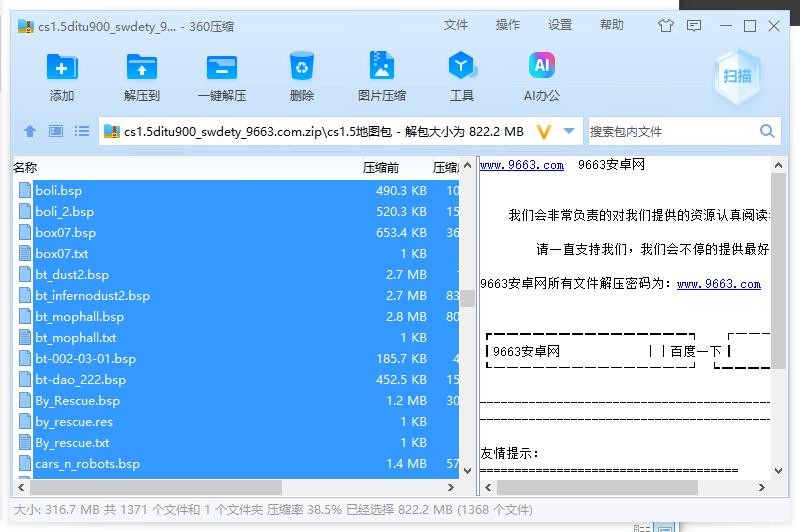Click the 185.7 KB size cell
Image resolution: width=800 pixels, height=532 pixels.
tap(401, 359)
